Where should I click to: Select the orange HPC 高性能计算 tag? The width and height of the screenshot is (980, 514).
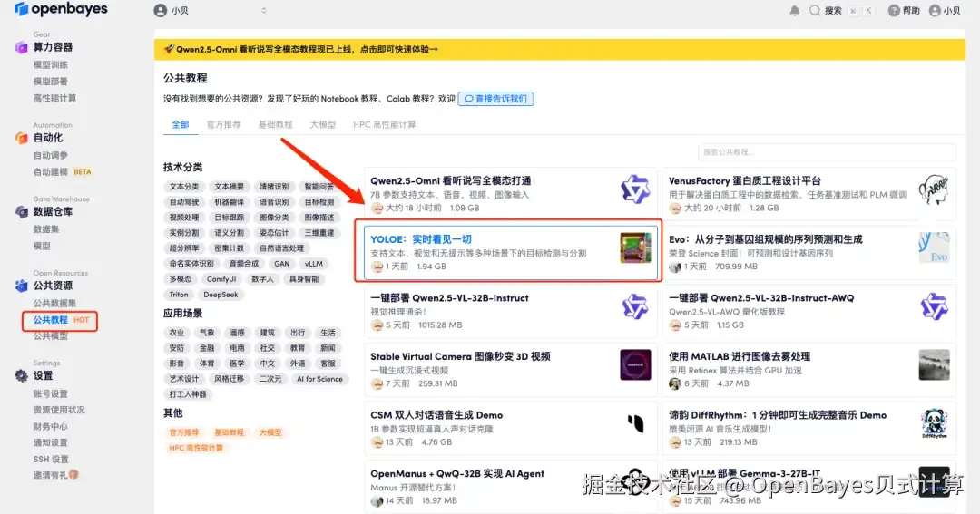[x=196, y=448]
